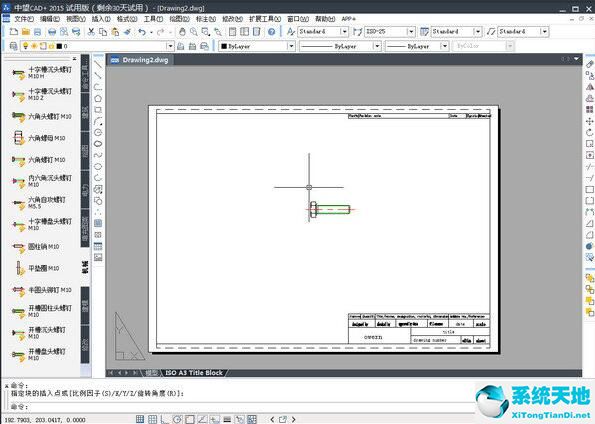Select the Line draw tool
Screen dimensions: 595x424
pos(98,65)
